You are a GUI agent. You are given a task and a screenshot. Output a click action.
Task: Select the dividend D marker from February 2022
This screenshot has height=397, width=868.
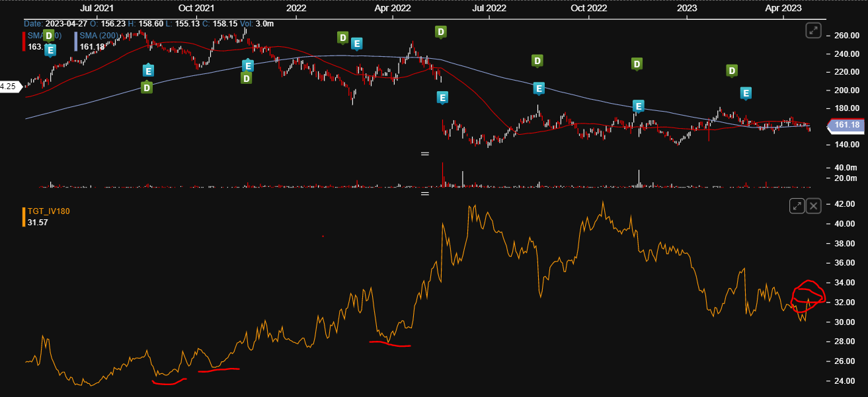click(x=342, y=37)
